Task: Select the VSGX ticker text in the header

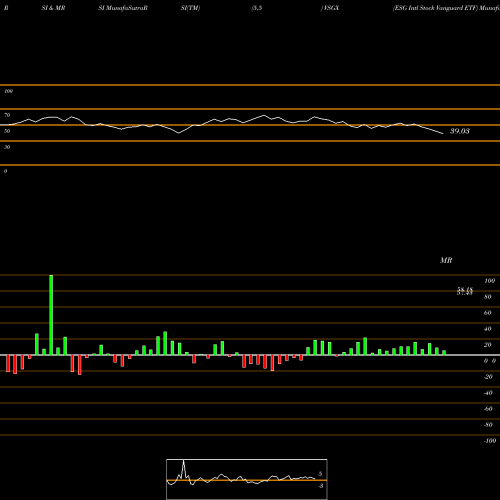Action: (331, 8)
